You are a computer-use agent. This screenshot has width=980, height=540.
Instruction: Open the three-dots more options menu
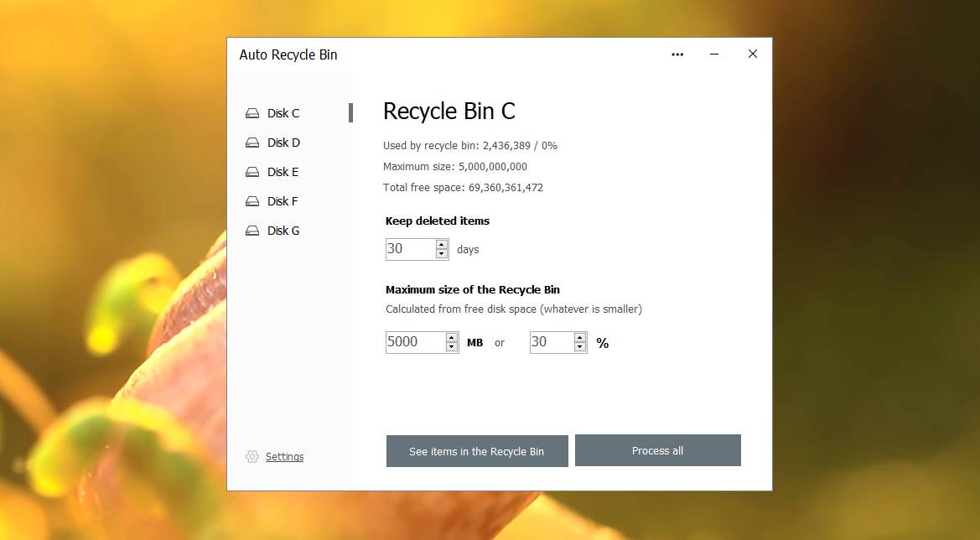(x=677, y=55)
